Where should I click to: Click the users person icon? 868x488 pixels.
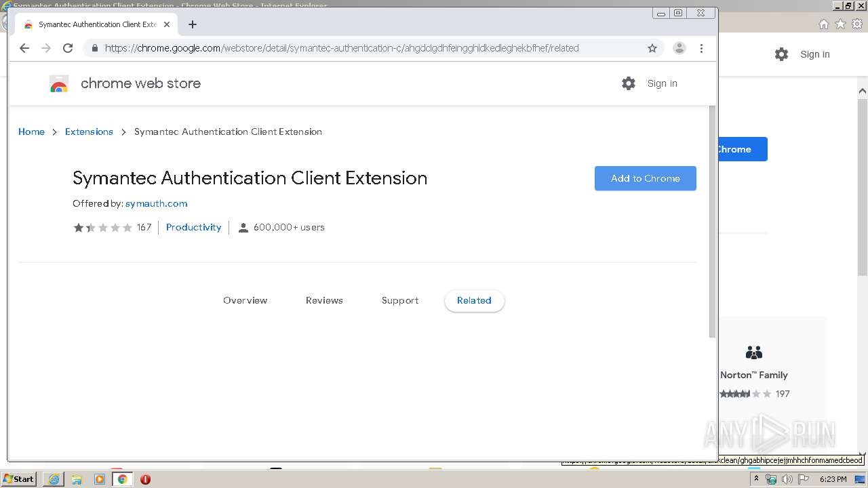[x=243, y=228]
